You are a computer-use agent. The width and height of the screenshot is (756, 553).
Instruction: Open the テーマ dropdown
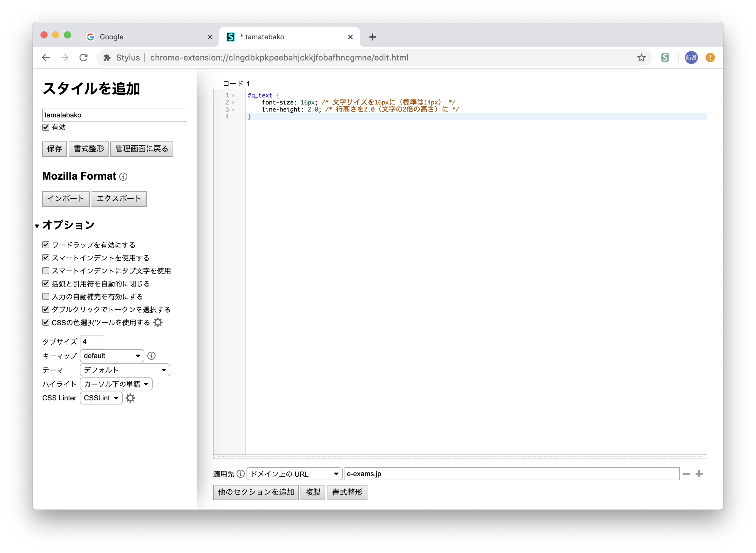[125, 370]
